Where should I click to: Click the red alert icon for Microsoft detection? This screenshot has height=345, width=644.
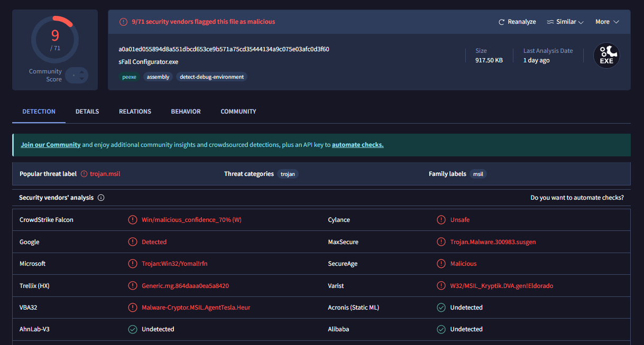pos(133,264)
